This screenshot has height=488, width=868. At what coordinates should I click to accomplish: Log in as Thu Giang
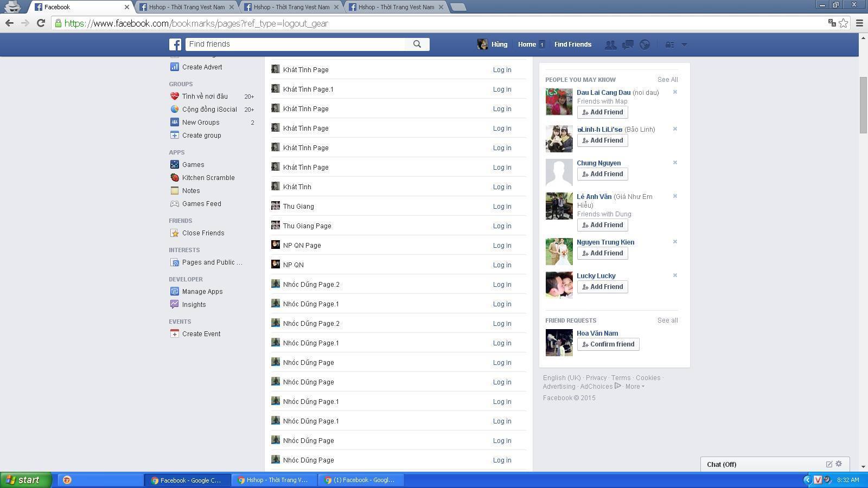point(502,207)
